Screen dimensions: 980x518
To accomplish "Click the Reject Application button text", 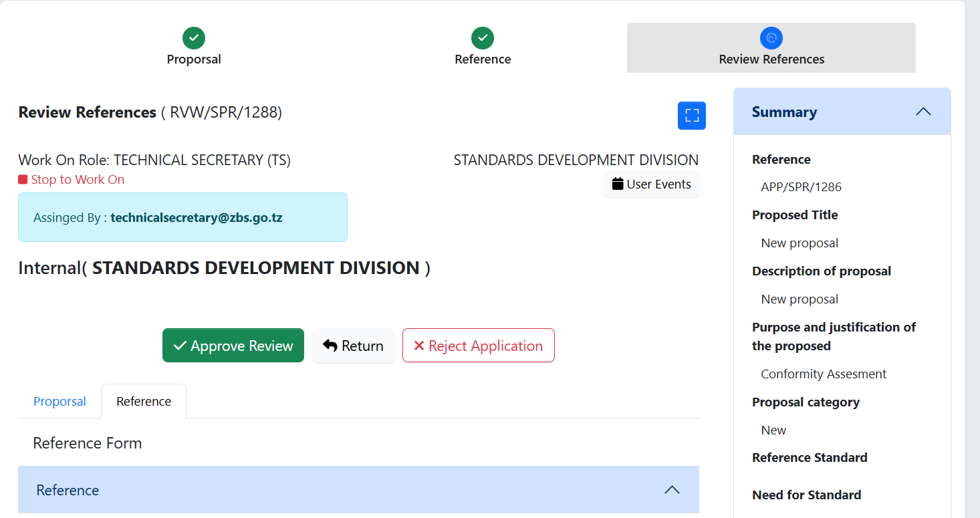I will coord(485,346).
